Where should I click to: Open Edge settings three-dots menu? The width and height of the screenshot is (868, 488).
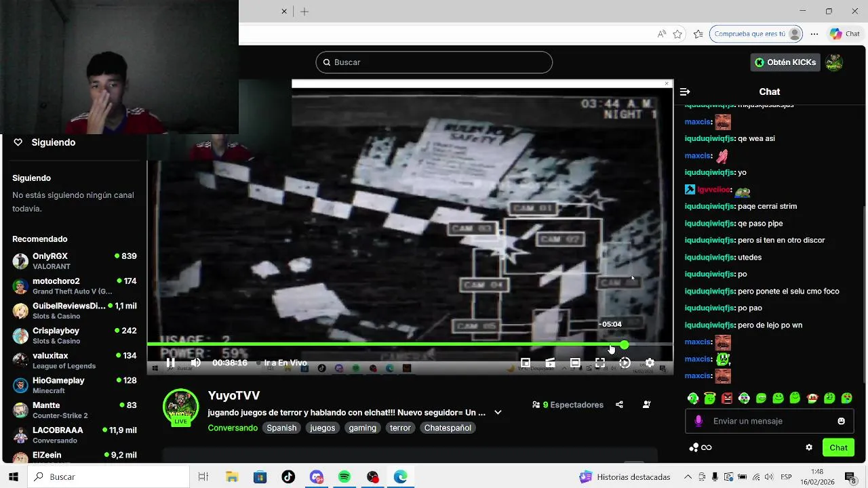point(814,34)
